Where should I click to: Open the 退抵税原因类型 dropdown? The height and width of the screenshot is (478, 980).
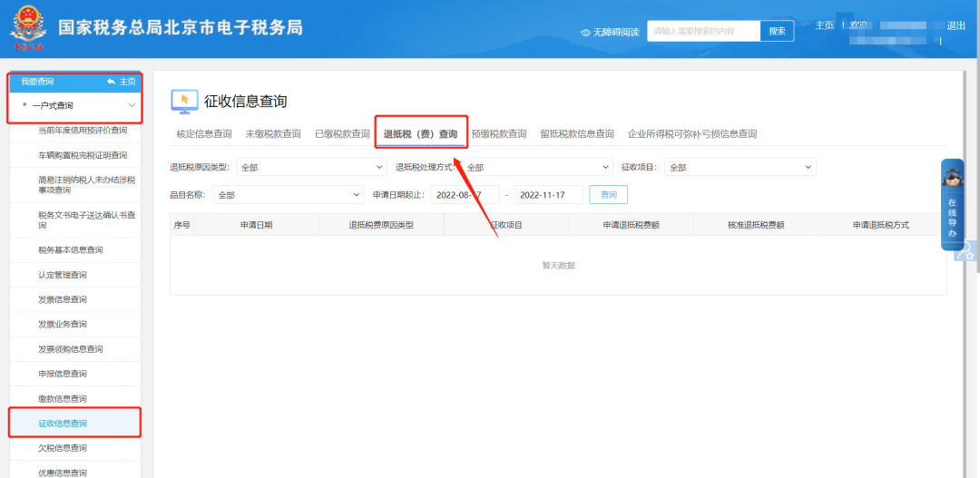(312, 168)
